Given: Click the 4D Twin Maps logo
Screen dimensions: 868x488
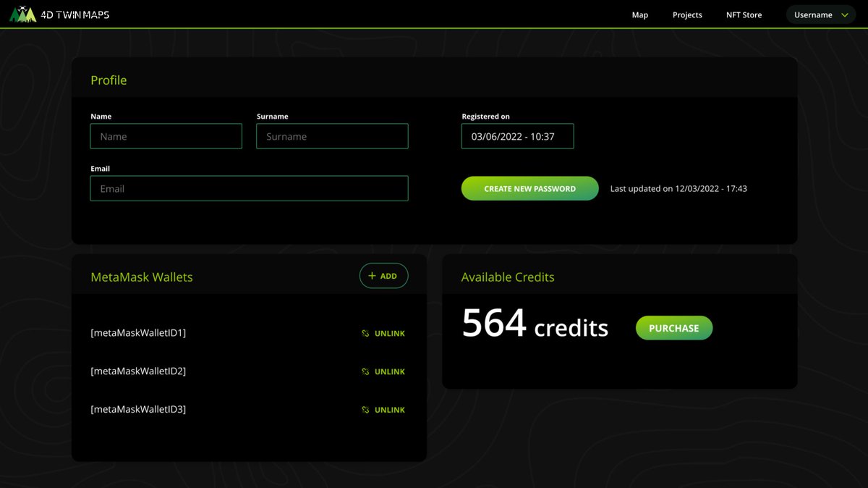Looking at the screenshot, I should (x=59, y=14).
